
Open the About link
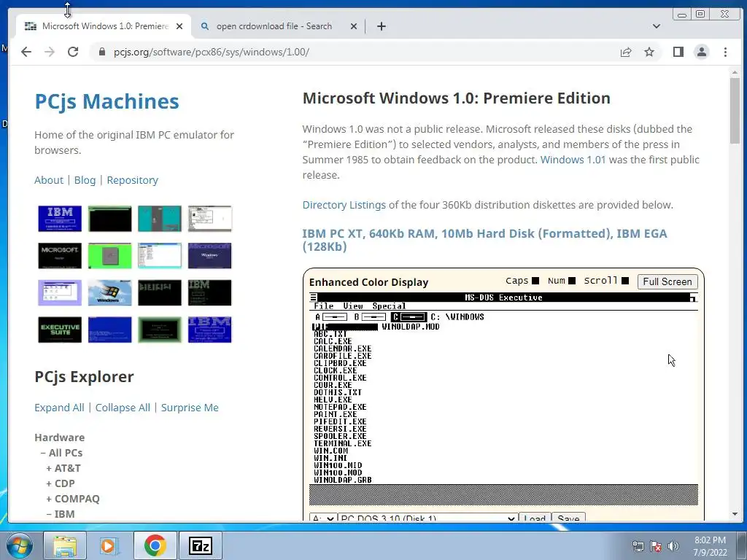[x=49, y=180]
